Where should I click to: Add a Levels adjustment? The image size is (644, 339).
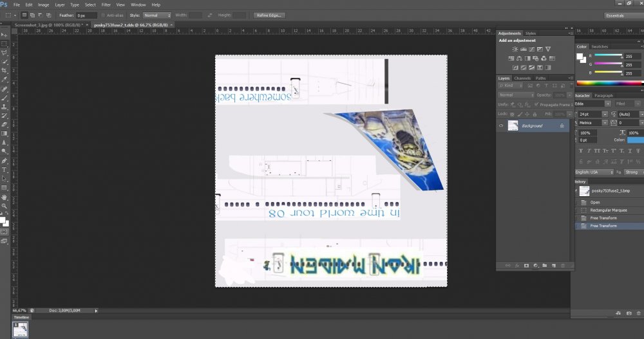coord(523,49)
